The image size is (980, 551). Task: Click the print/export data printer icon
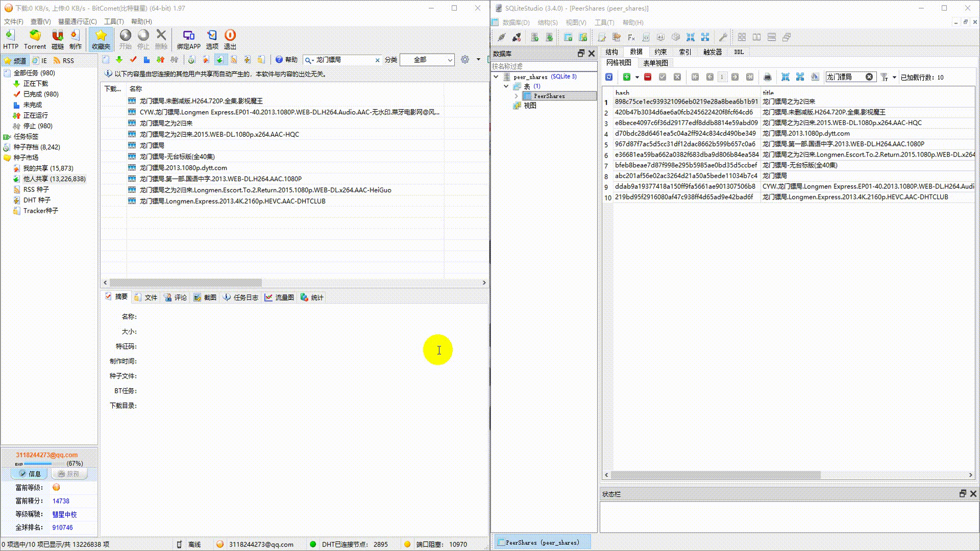[767, 77]
